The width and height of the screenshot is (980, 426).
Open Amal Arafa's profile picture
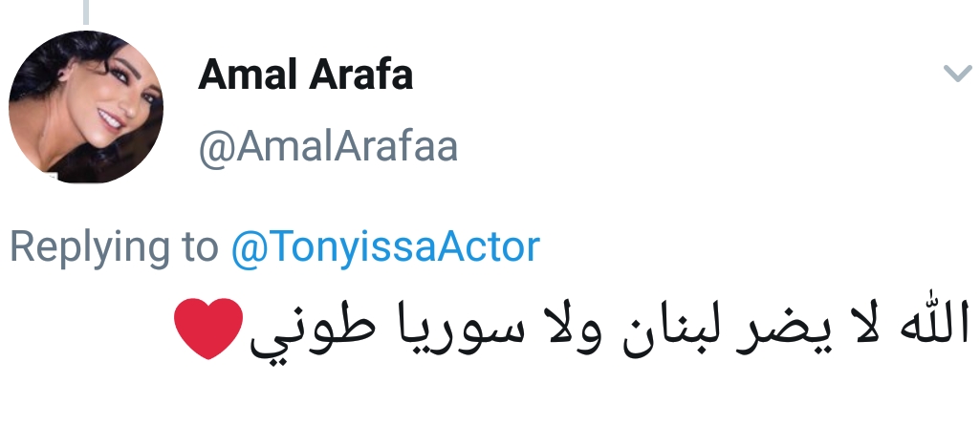coord(86,106)
